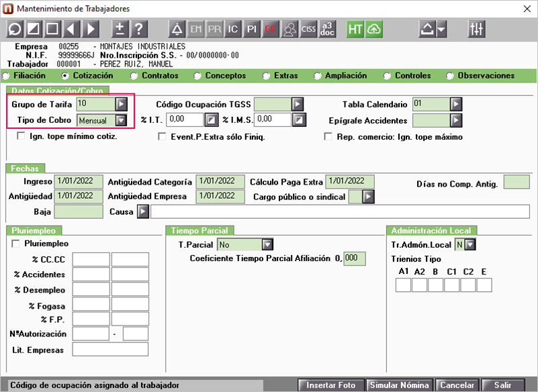Focus the Cálculo Paga Extra date field
The width and height of the screenshot is (538, 392).
(x=350, y=181)
